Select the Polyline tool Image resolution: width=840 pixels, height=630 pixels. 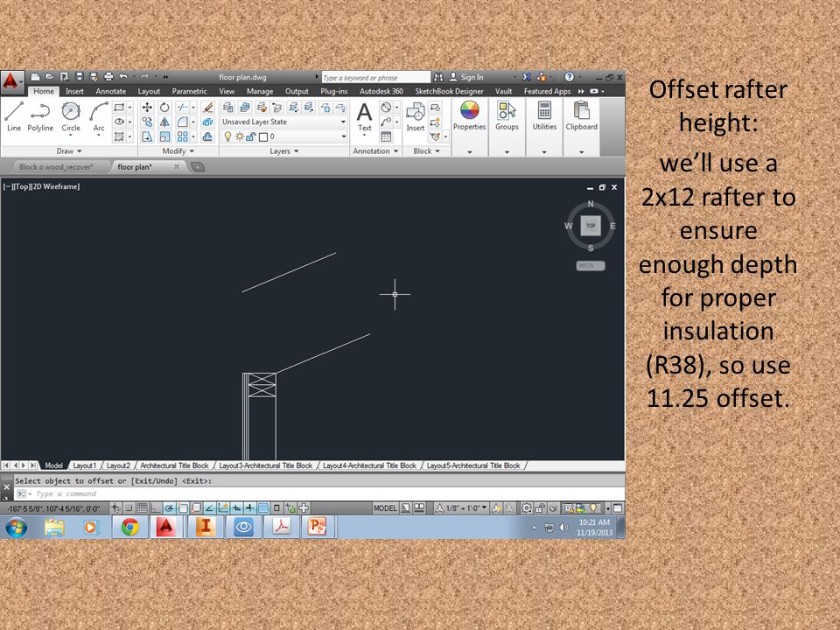(x=40, y=116)
